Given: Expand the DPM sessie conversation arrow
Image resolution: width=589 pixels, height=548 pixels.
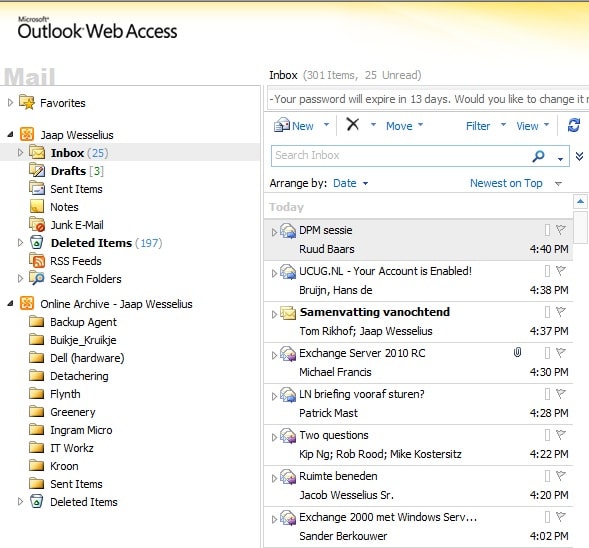Looking at the screenshot, I should pos(274,232).
